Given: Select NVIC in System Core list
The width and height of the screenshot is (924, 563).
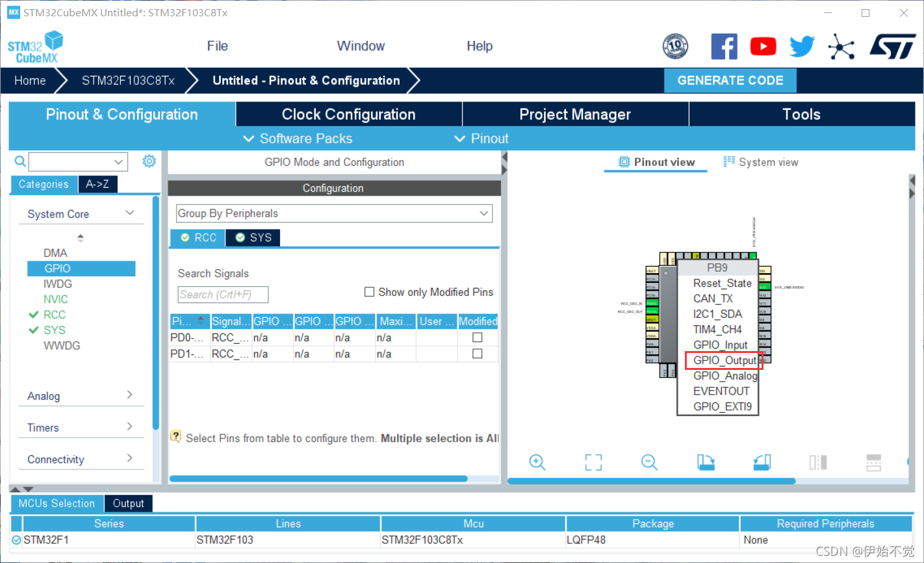Looking at the screenshot, I should point(56,299).
